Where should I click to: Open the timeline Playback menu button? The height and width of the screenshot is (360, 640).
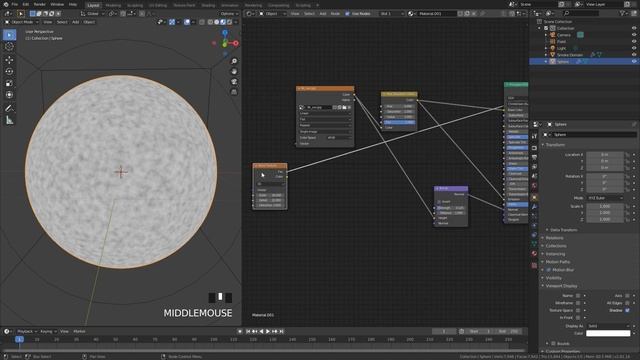pyautogui.click(x=27, y=331)
